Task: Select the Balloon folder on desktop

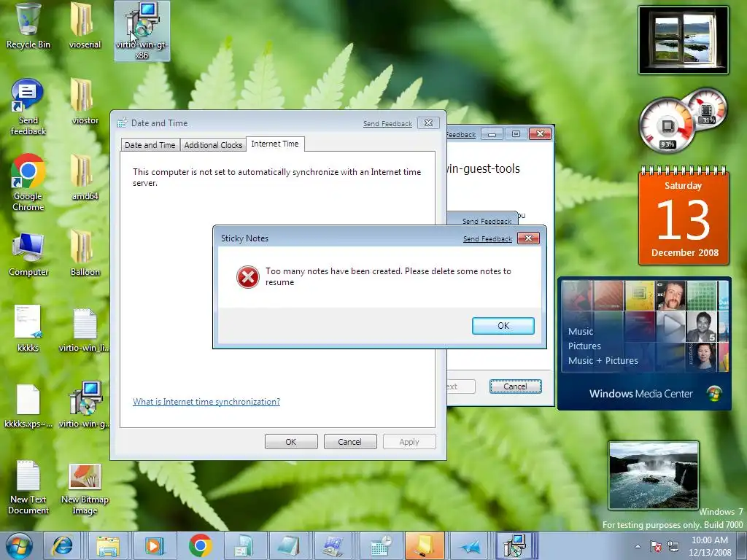Action: 85,253
